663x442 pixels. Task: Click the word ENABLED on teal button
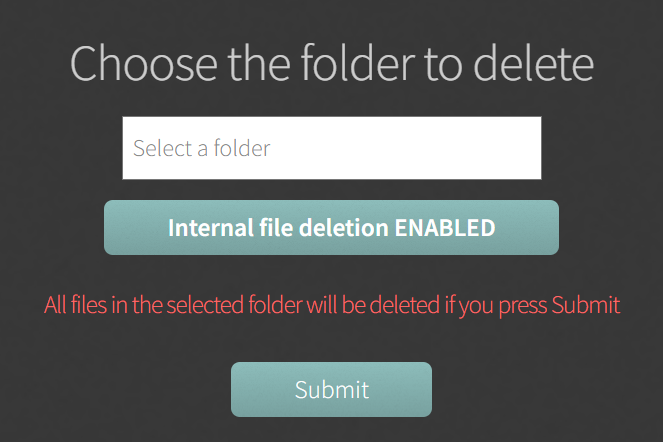coord(445,228)
